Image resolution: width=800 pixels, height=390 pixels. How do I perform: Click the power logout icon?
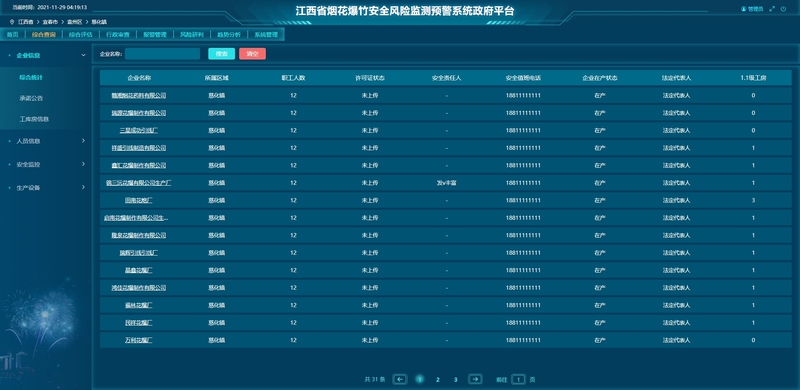tap(783, 9)
